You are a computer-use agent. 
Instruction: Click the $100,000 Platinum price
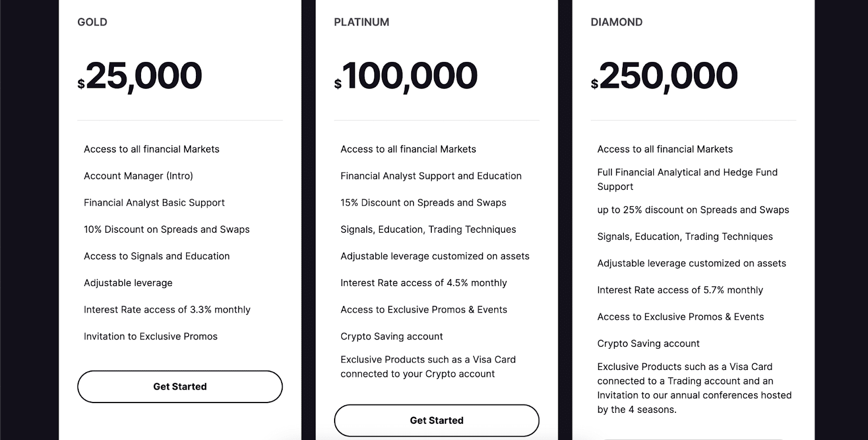click(x=406, y=76)
